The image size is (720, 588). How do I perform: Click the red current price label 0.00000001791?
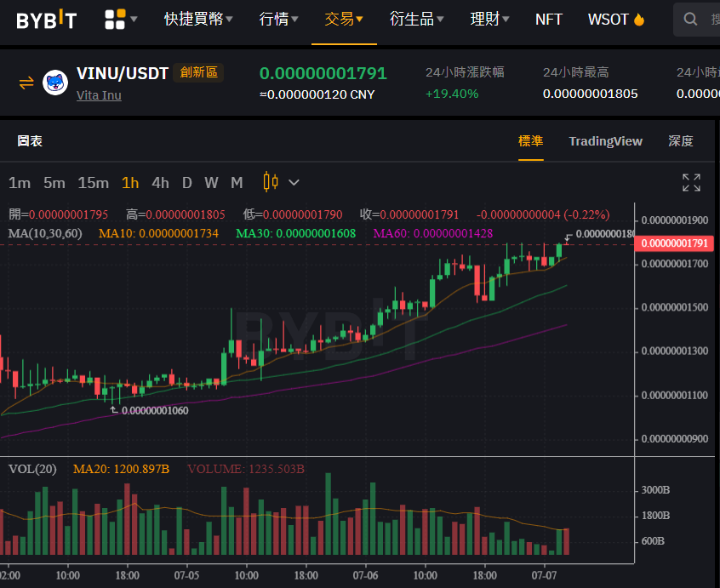(674, 243)
